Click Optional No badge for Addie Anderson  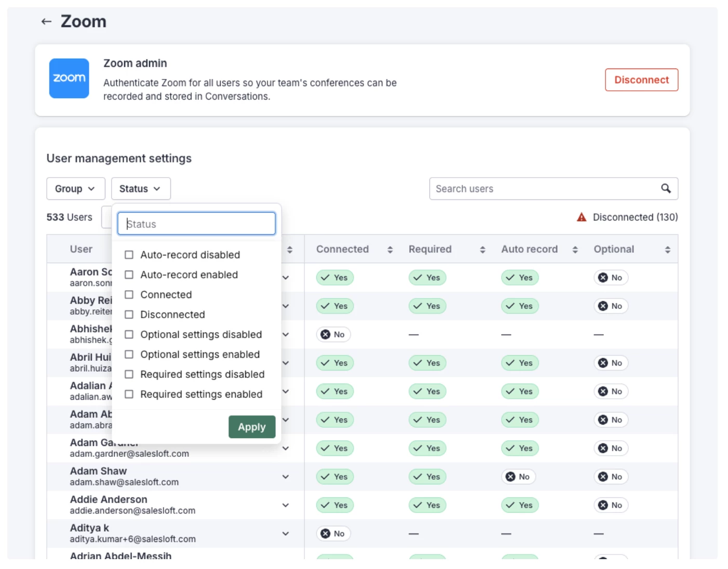click(611, 505)
